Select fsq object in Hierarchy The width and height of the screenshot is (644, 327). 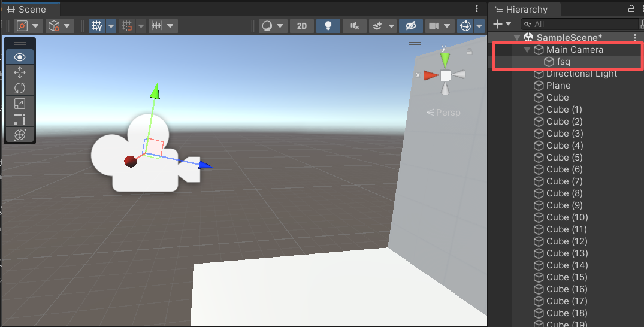[563, 62]
